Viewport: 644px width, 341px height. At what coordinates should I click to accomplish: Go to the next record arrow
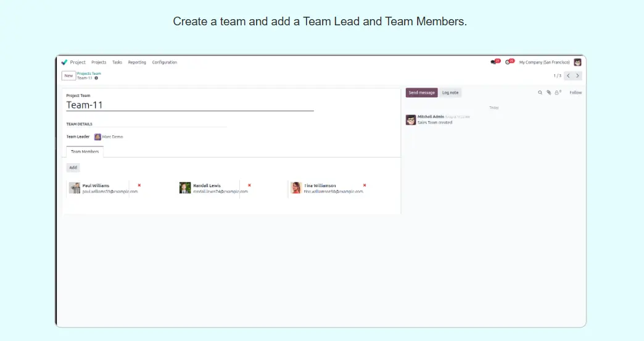click(x=577, y=76)
